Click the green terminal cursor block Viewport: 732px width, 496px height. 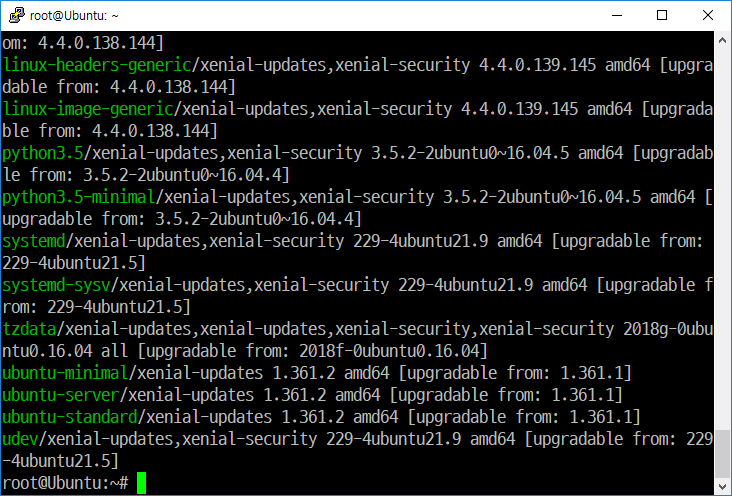[x=141, y=483]
